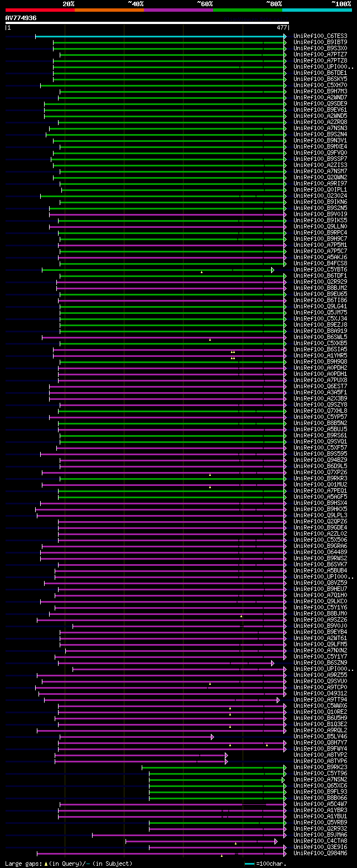Select the UniRef100_B9S3X0 label
The width and height of the screenshot is (357, 868).
click(320, 49)
